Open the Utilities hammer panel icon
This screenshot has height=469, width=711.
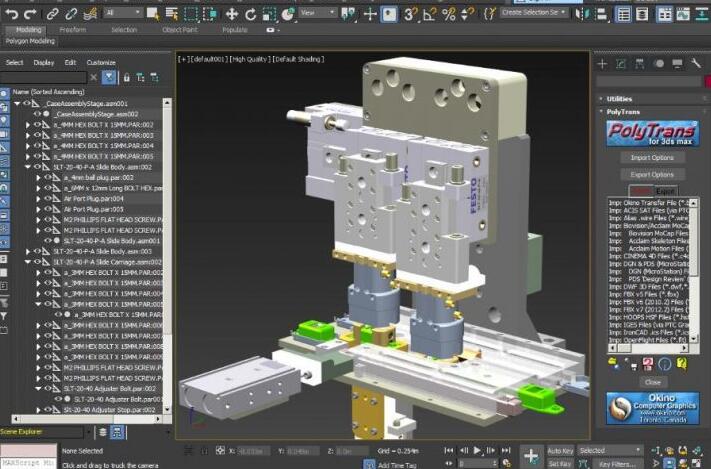[698, 64]
